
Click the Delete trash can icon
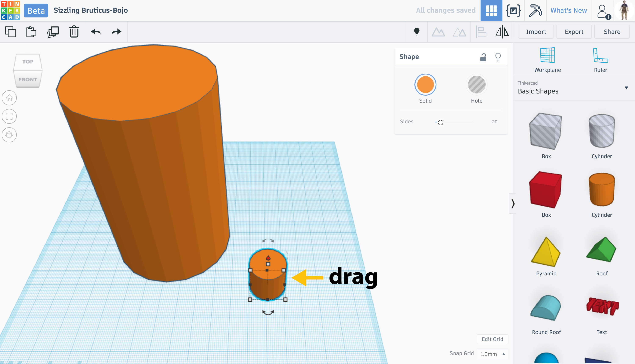(x=74, y=32)
